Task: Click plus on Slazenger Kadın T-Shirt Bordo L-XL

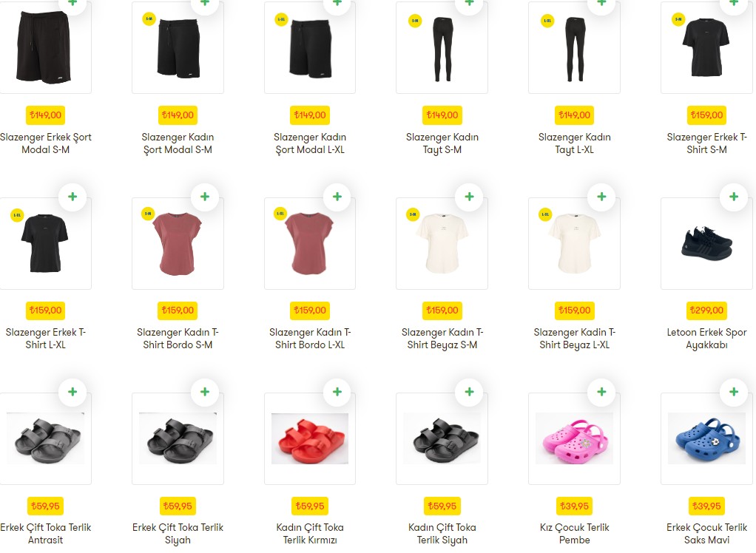Action: (x=337, y=197)
